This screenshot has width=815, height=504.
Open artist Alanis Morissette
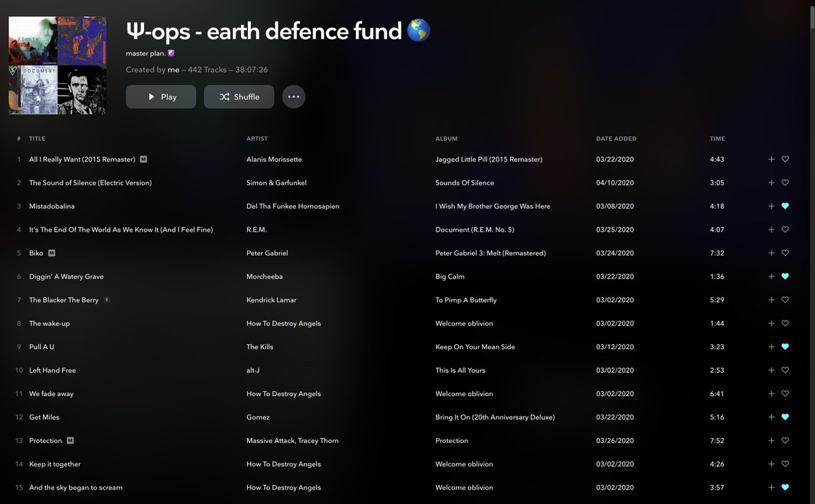click(x=274, y=160)
